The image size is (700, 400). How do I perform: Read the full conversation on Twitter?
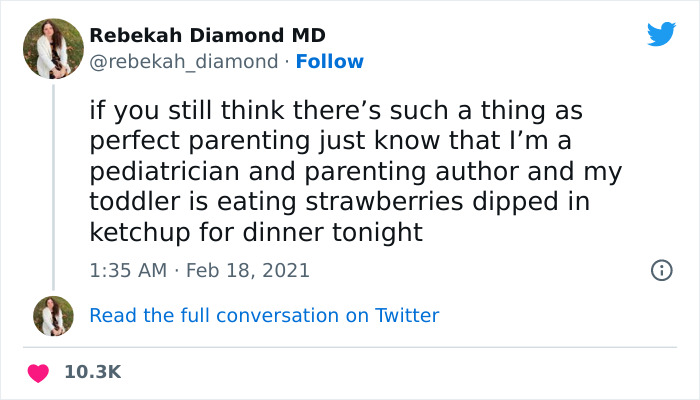264,316
